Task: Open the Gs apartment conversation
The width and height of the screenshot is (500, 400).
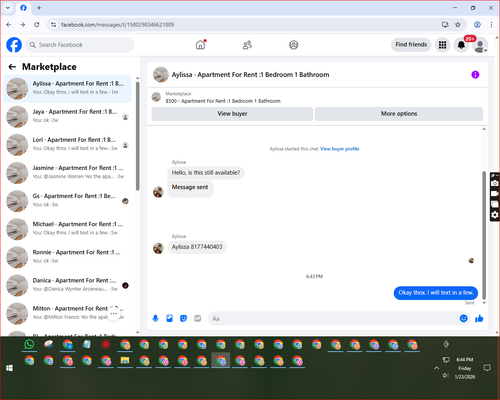Action: pyautogui.click(x=68, y=201)
